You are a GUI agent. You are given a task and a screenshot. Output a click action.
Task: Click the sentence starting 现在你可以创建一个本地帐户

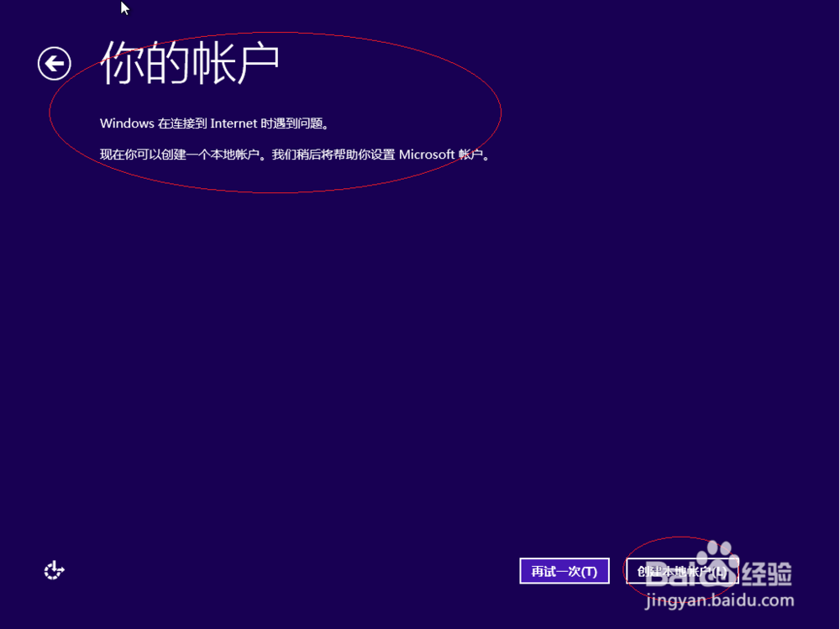pos(295,155)
